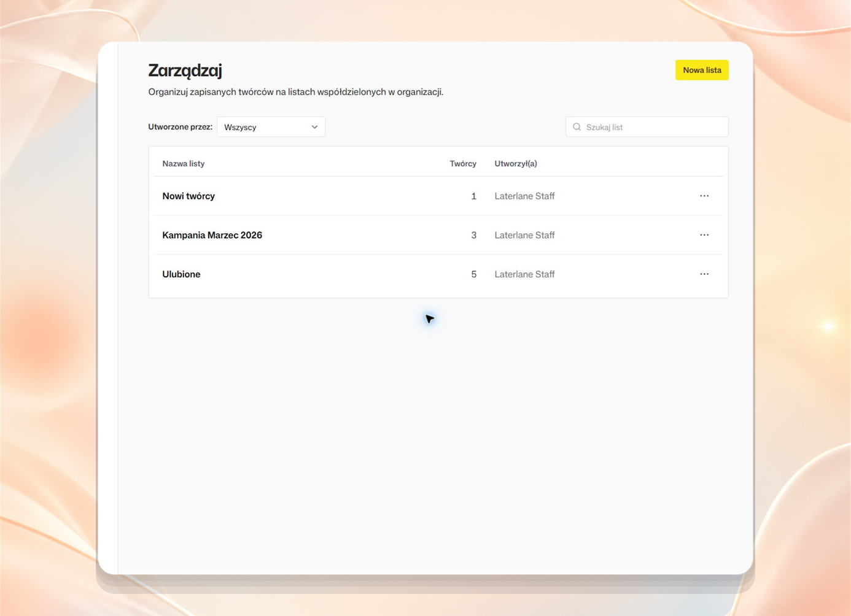Click the Organizuj zapisanych twórców description text

[295, 92]
